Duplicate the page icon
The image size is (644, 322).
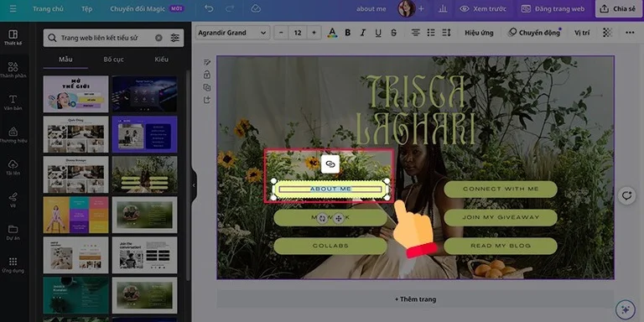tap(207, 87)
